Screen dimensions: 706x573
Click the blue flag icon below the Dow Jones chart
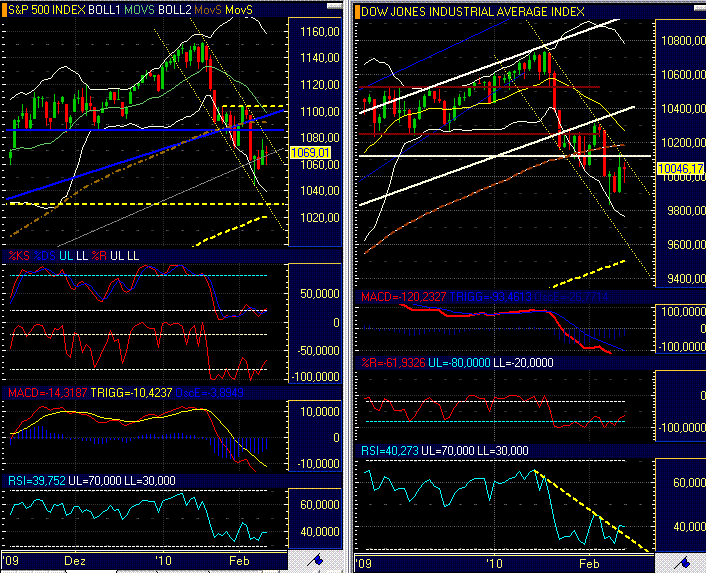coord(684,562)
